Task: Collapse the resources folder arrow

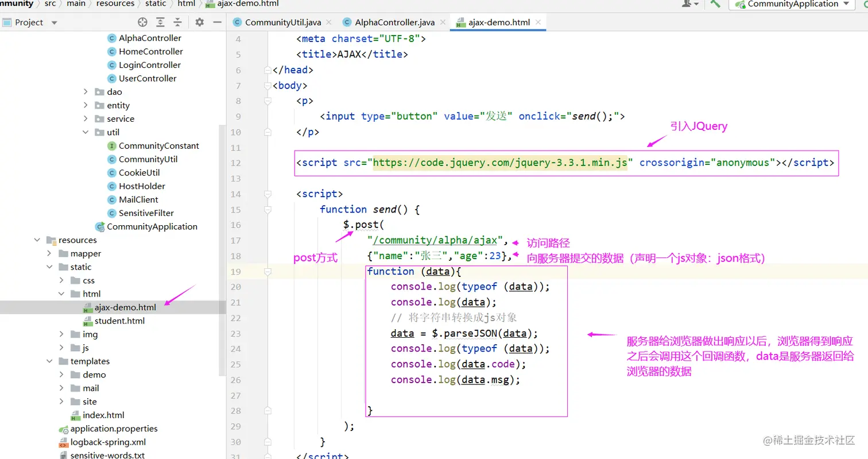Action: (37, 240)
